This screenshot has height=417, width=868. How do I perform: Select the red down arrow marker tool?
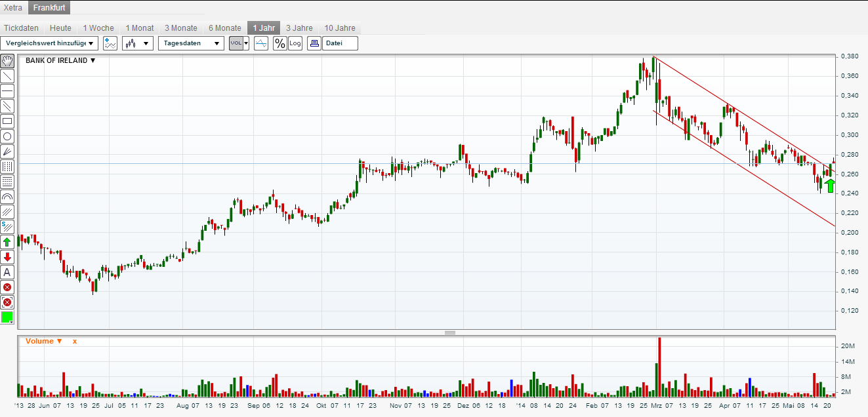(x=7, y=257)
